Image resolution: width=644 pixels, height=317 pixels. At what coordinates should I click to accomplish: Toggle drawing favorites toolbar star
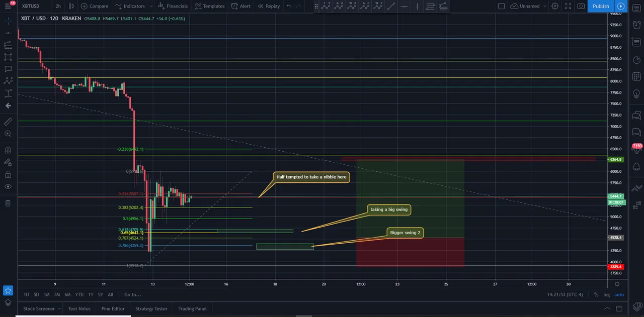point(8,290)
